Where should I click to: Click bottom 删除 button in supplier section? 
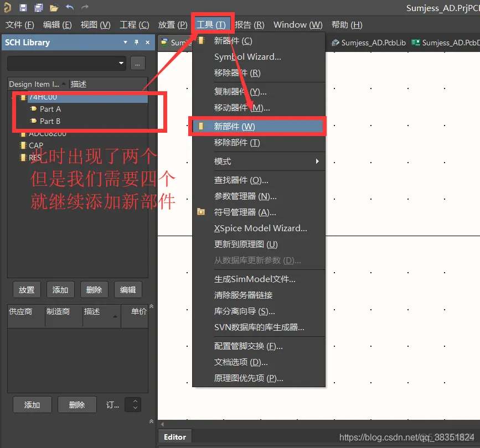(77, 405)
